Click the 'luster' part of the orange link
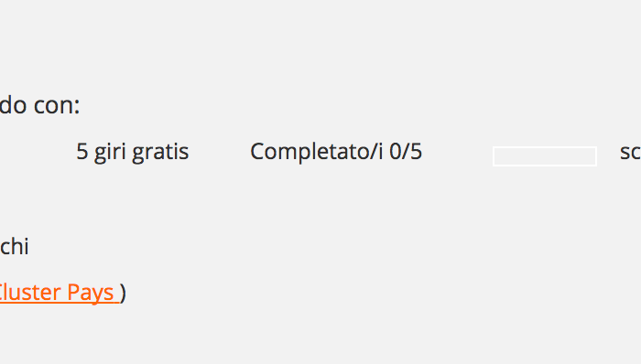The height and width of the screenshot is (364, 641). [30, 293]
